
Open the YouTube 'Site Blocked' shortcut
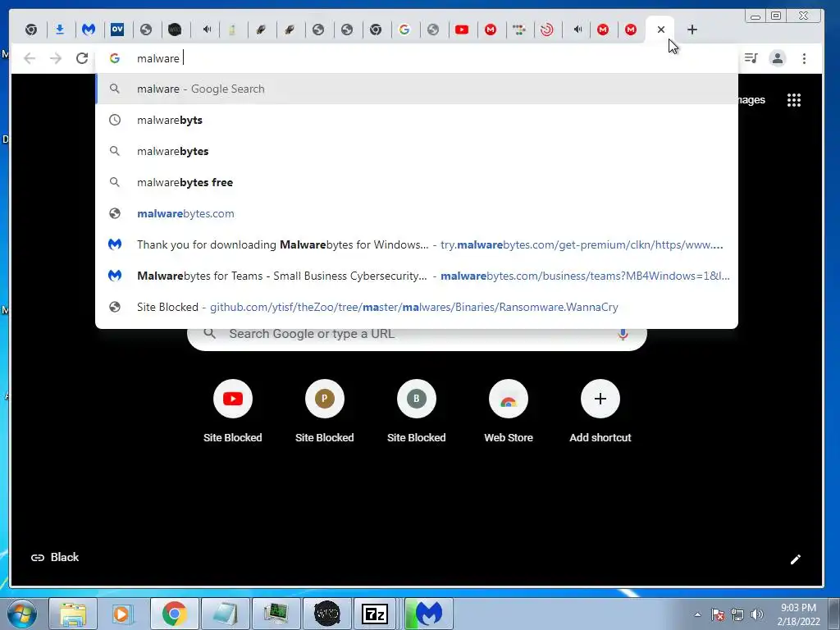pyautogui.click(x=232, y=412)
